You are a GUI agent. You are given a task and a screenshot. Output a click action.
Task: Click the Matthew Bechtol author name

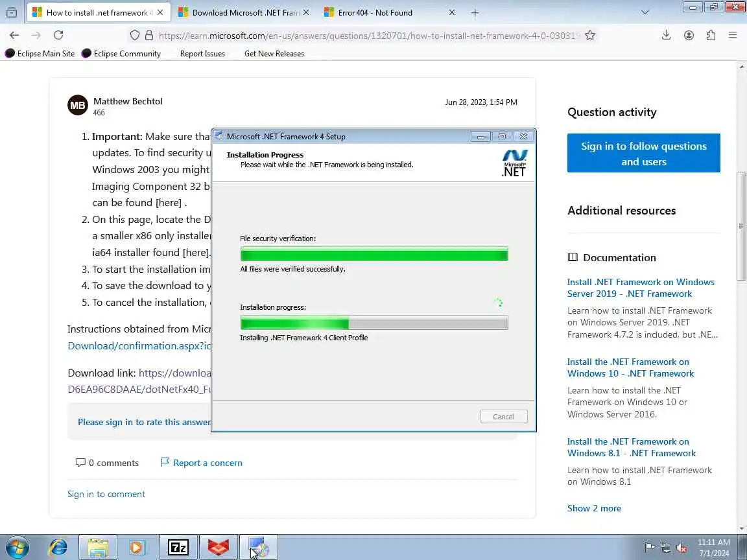click(x=128, y=101)
